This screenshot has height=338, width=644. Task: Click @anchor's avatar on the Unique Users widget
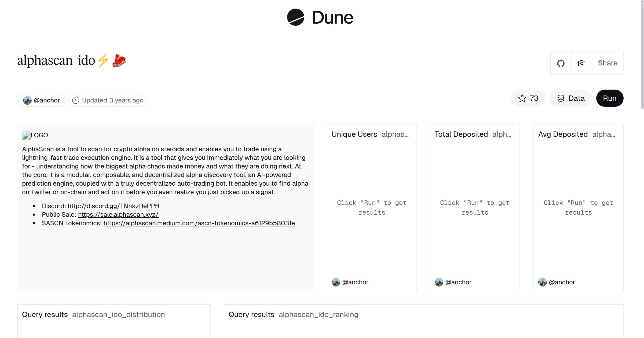pos(336,282)
